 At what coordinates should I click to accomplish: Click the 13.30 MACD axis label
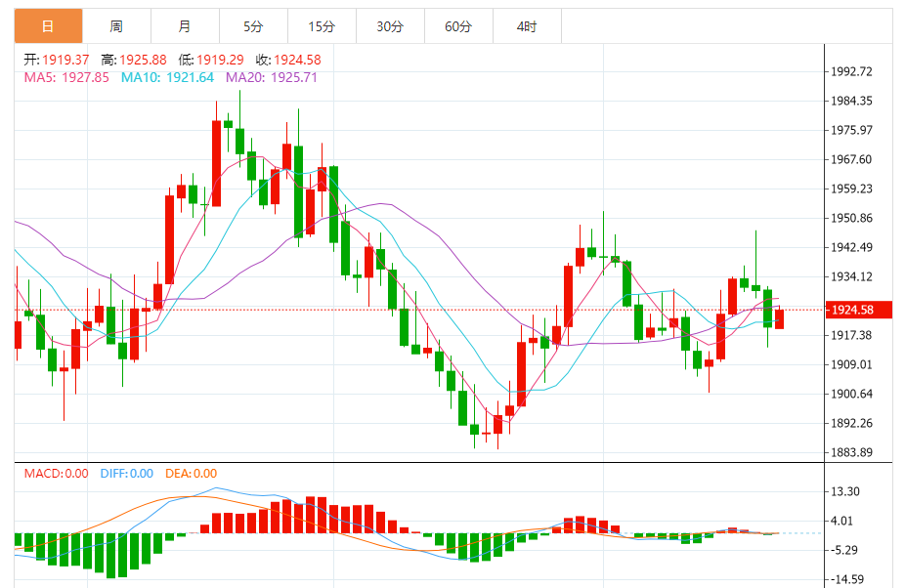(x=845, y=491)
